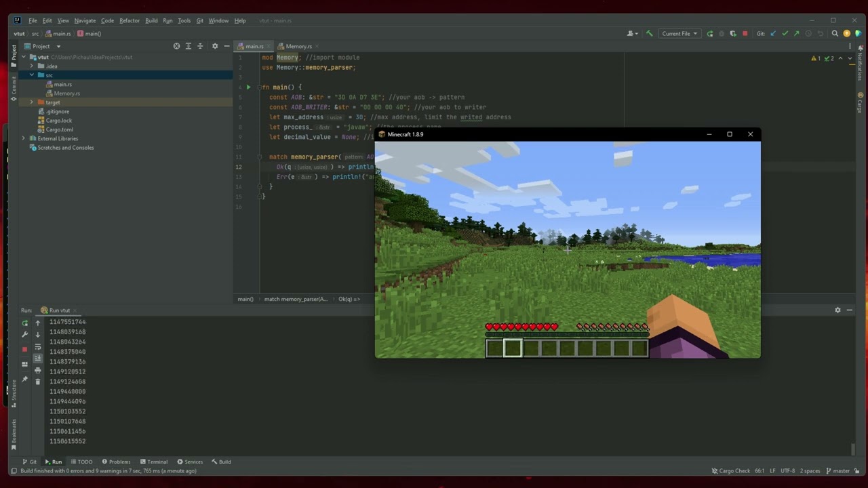Image resolution: width=868 pixels, height=488 pixels.
Task: Click red Stop square in Run panel
Action: (x=25, y=349)
